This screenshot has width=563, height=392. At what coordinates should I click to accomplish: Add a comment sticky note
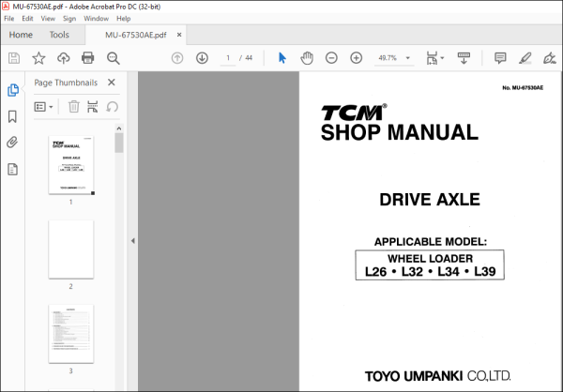[500, 58]
